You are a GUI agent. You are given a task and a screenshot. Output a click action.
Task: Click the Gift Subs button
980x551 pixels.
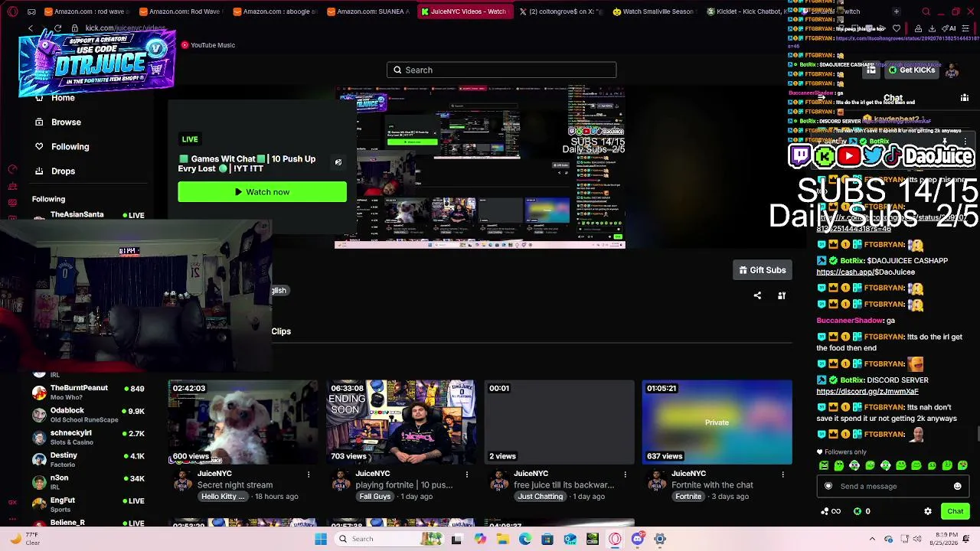pyautogui.click(x=762, y=270)
